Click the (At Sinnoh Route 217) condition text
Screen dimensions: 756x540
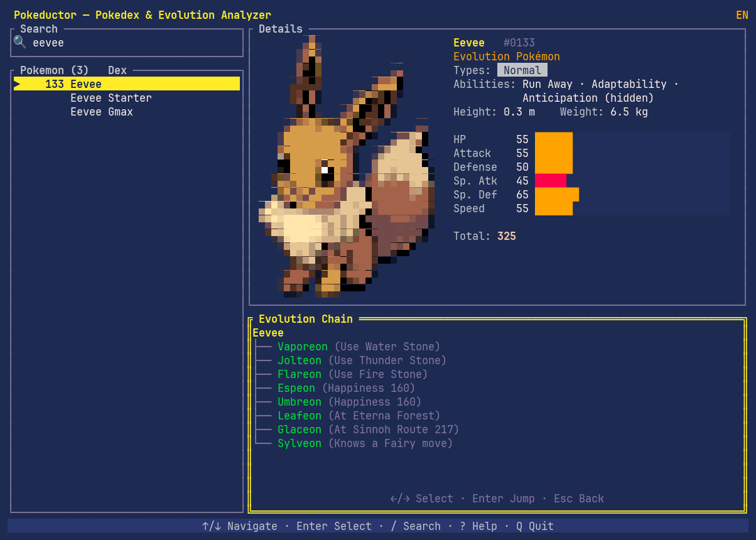tap(394, 429)
